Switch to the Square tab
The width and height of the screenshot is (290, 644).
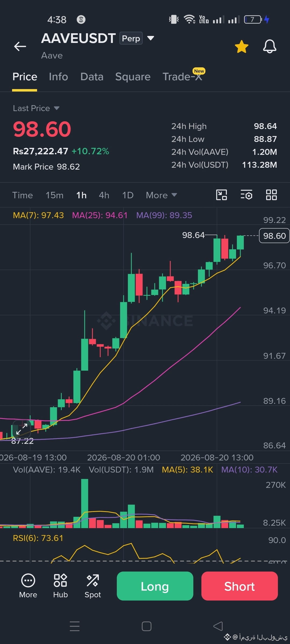[133, 77]
